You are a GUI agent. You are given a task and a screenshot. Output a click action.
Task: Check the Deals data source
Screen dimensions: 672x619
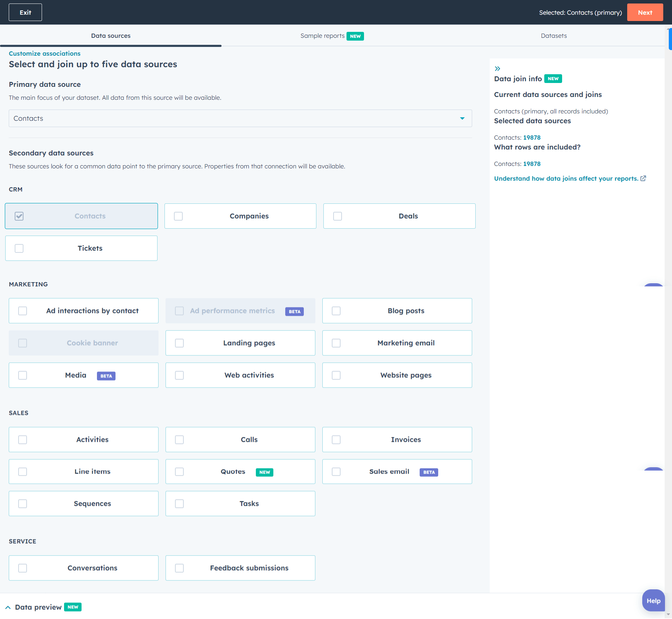point(337,216)
